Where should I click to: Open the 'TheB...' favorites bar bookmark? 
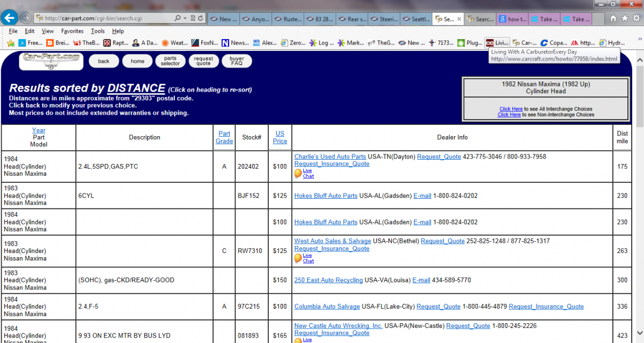(86, 43)
